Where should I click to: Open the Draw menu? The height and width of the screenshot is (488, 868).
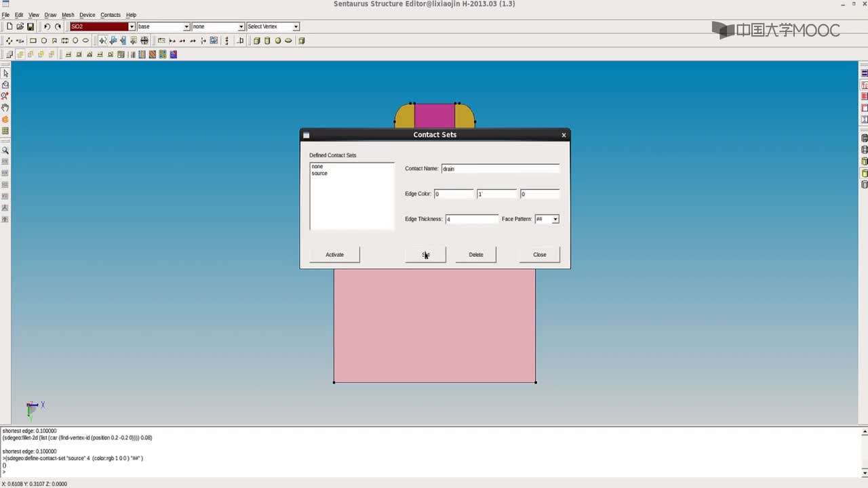pos(50,15)
